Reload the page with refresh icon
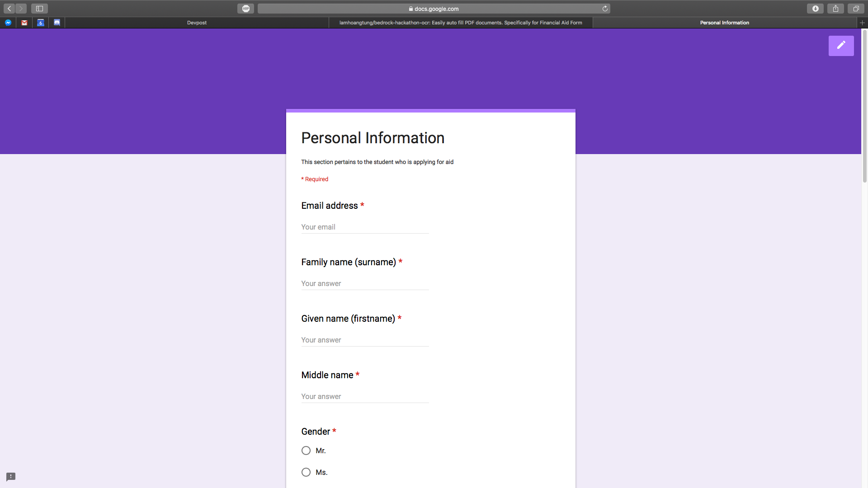 click(x=605, y=9)
